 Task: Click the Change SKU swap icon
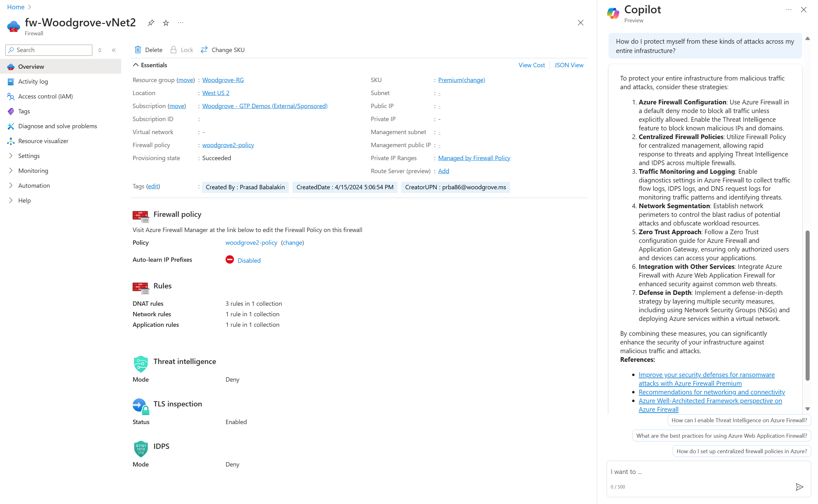(204, 50)
